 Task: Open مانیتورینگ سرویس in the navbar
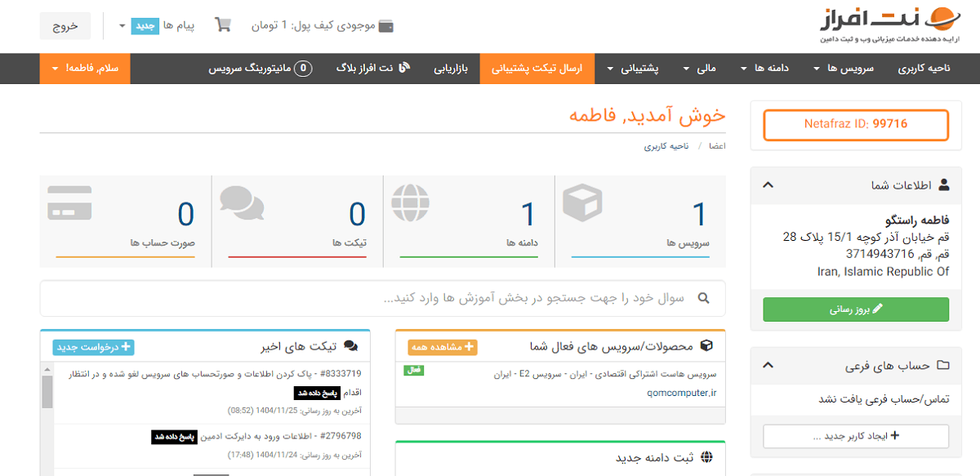click(x=260, y=69)
